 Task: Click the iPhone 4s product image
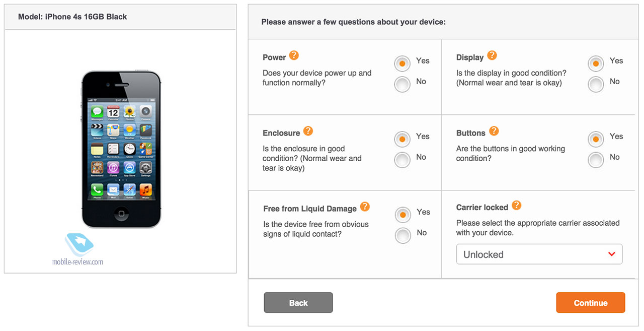point(121,149)
